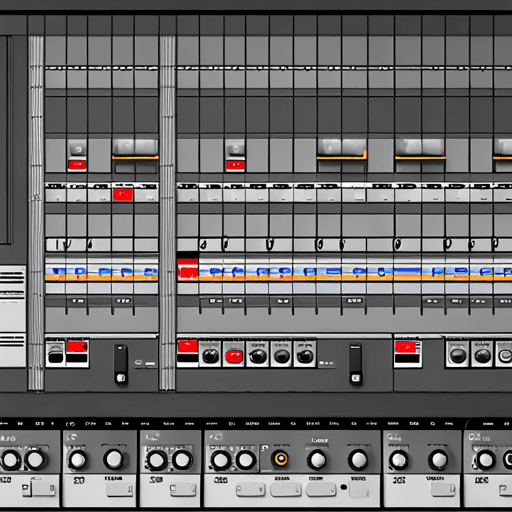Flip the orange-underlined gray rocker in the left section
This screenshot has width=512, height=512.
pos(135,149)
